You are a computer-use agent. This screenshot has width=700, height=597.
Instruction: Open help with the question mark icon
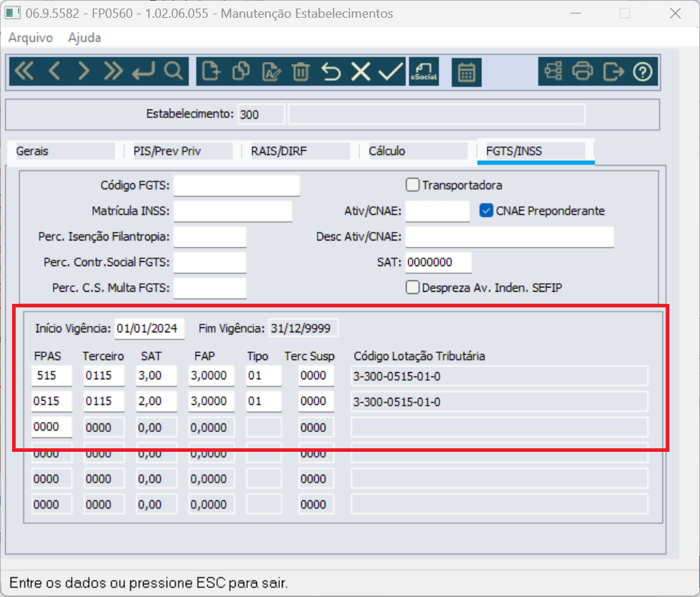tap(642, 71)
